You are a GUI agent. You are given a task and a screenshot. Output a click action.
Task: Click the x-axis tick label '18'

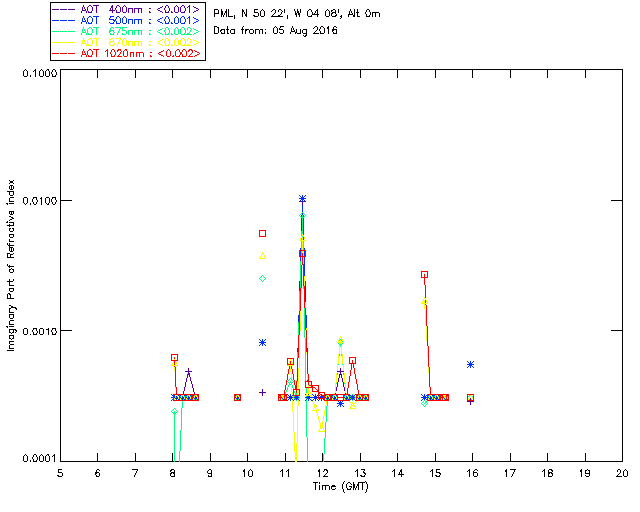(x=547, y=473)
